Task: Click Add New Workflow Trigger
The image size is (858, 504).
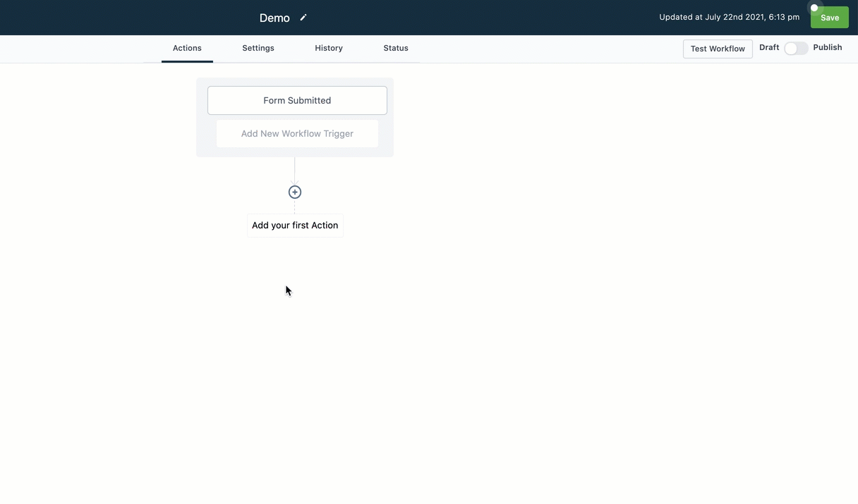Action: [x=297, y=133]
